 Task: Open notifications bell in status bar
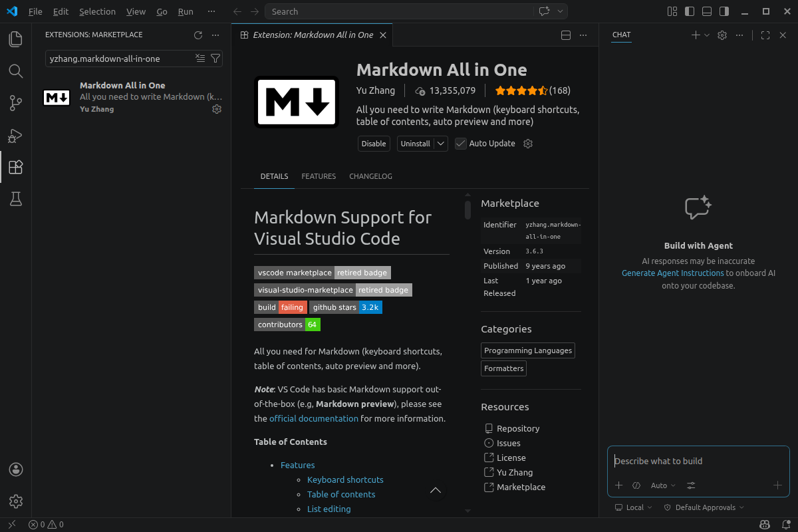click(x=785, y=525)
